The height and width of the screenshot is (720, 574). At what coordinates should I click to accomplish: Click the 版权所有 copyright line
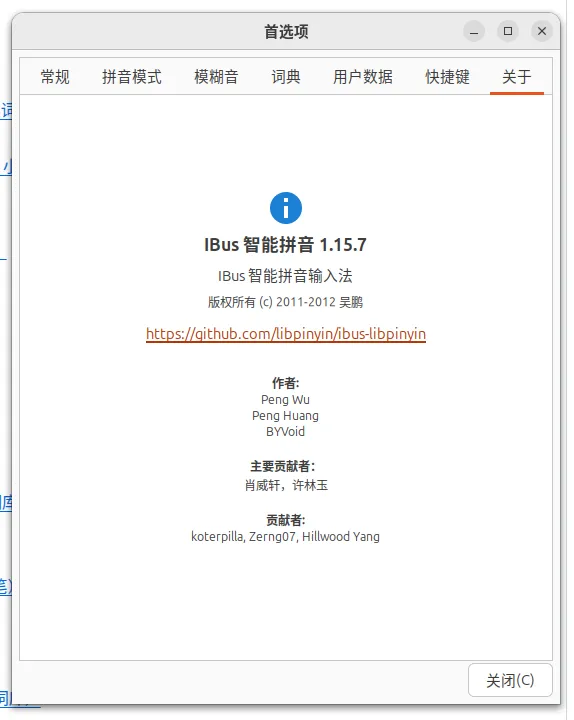(x=286, y=302)
